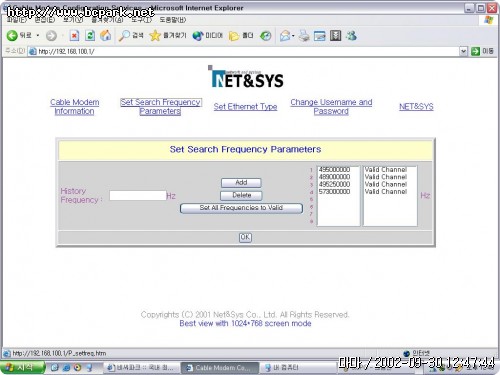The image size is (500, 375).
Task: Click Set All Frequencies to Valid button
Action: click(x=241, y=208)
